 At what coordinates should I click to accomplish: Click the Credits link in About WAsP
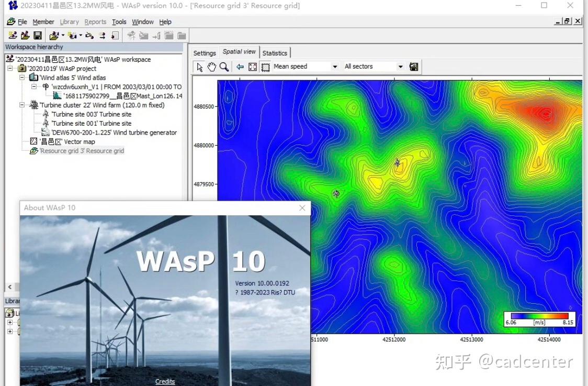coord(165,381)
